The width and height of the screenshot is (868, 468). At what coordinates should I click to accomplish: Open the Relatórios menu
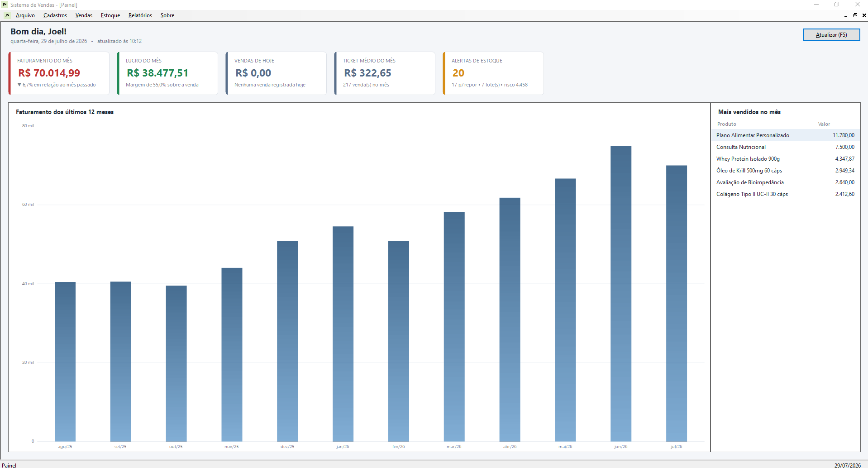140,15
